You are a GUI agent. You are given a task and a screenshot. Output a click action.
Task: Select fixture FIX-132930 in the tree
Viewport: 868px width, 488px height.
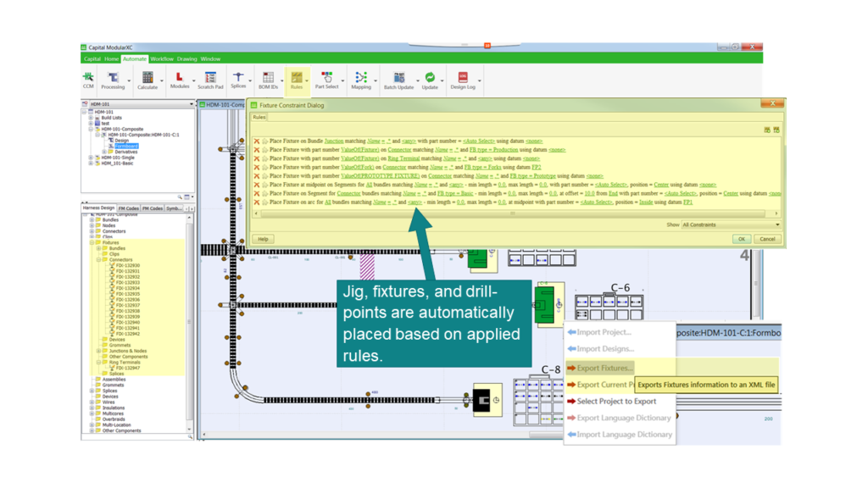pyautogui.click(x=128, y=265)
